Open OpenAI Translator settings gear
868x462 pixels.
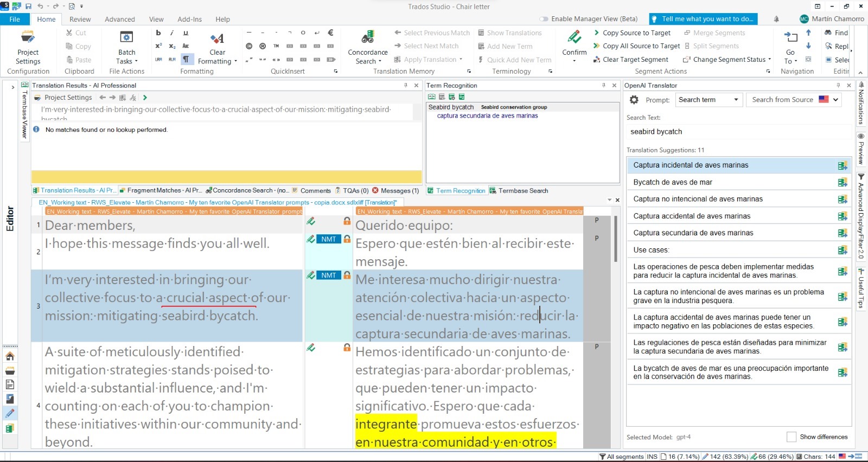[x=634, y=100]
